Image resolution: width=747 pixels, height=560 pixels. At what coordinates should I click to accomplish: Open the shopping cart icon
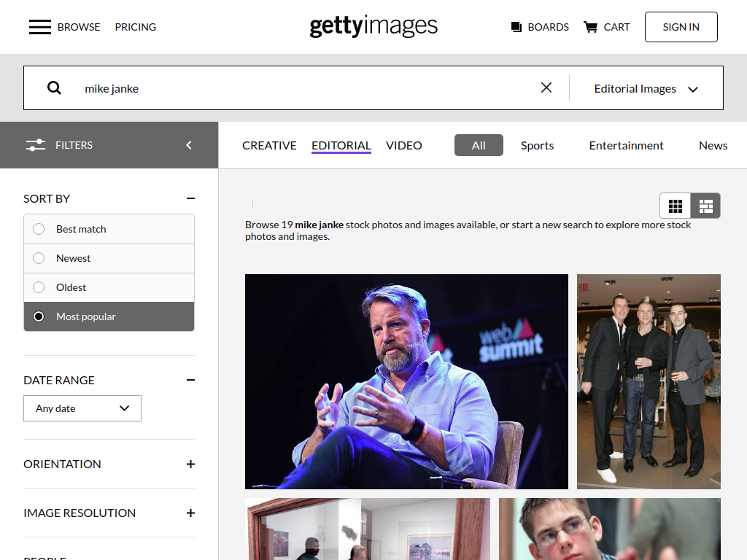point(591,27)
